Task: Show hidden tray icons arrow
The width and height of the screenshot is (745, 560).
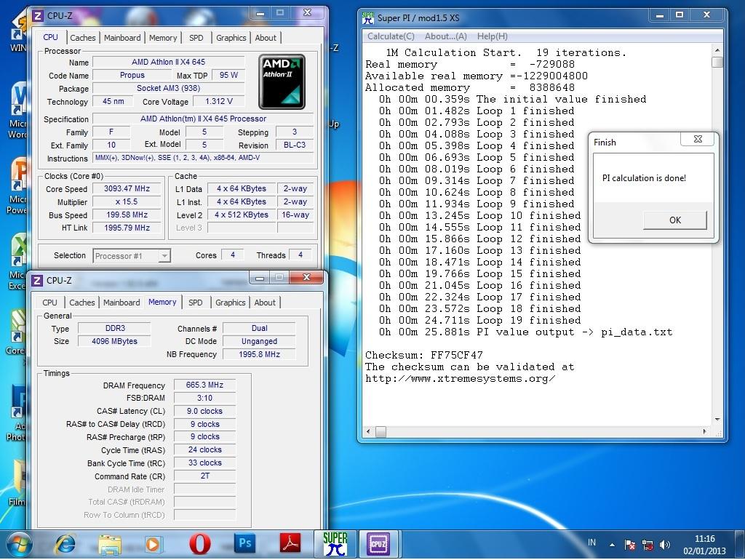Action: click(612, 545)
